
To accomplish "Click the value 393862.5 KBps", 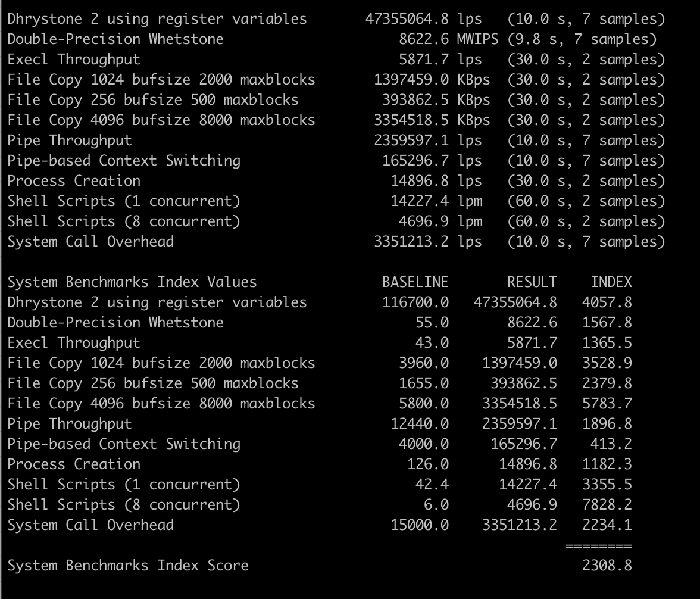I will coord(436,99).
